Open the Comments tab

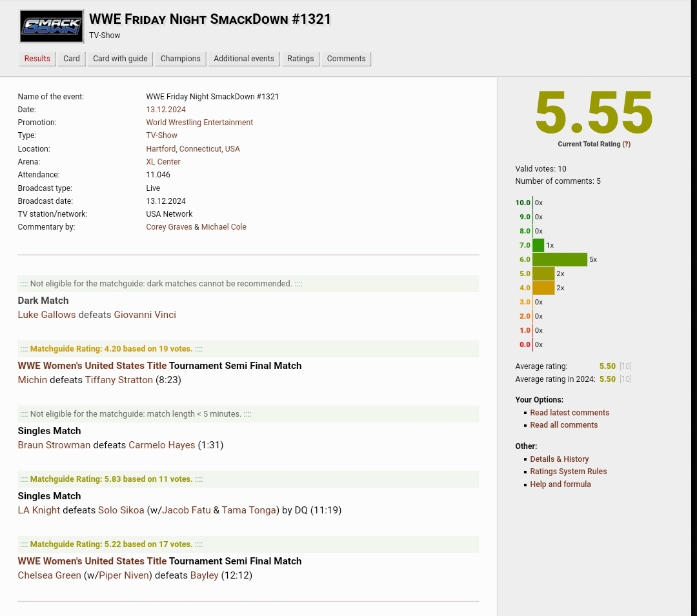pos(347,59)
